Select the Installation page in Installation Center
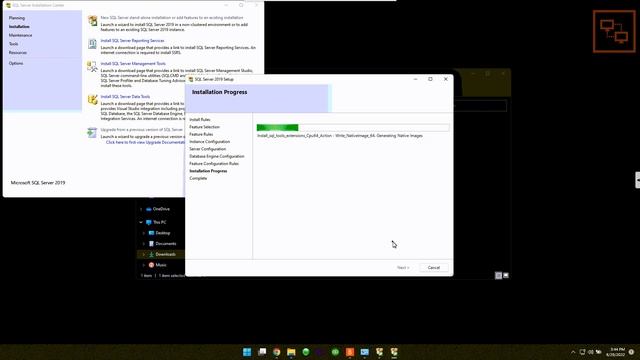 coord(19,27)
